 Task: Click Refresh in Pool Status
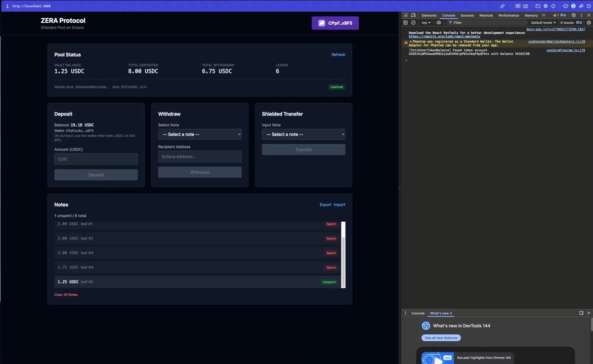coord(339,55)
